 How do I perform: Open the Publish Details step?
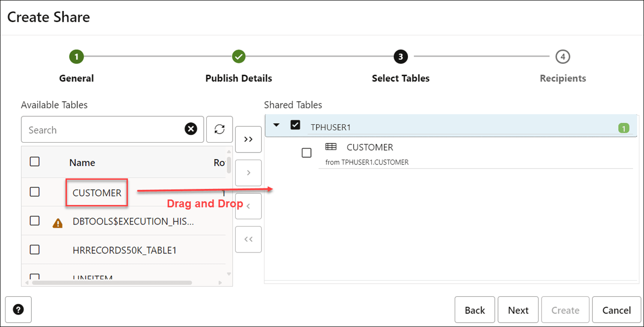(239, 57)
